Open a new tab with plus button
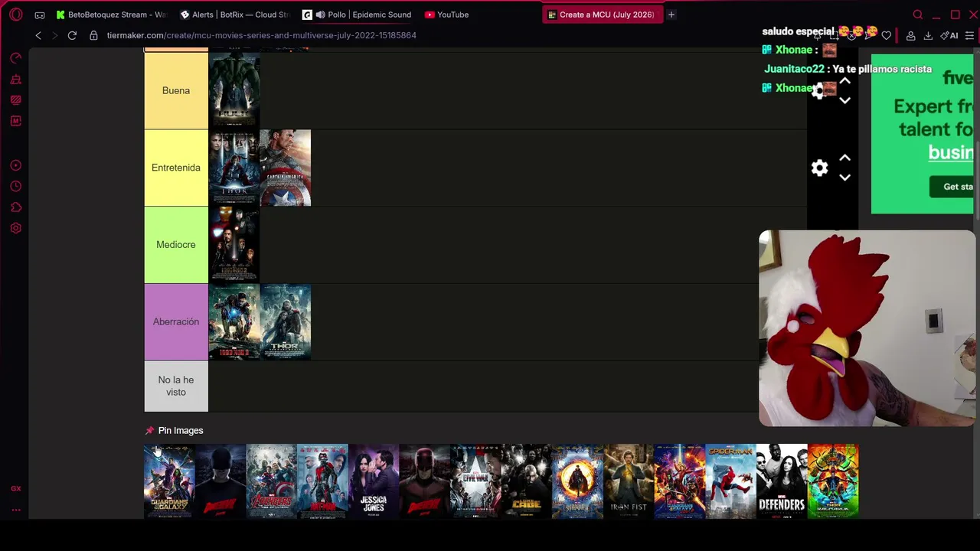 pos(671,15)
